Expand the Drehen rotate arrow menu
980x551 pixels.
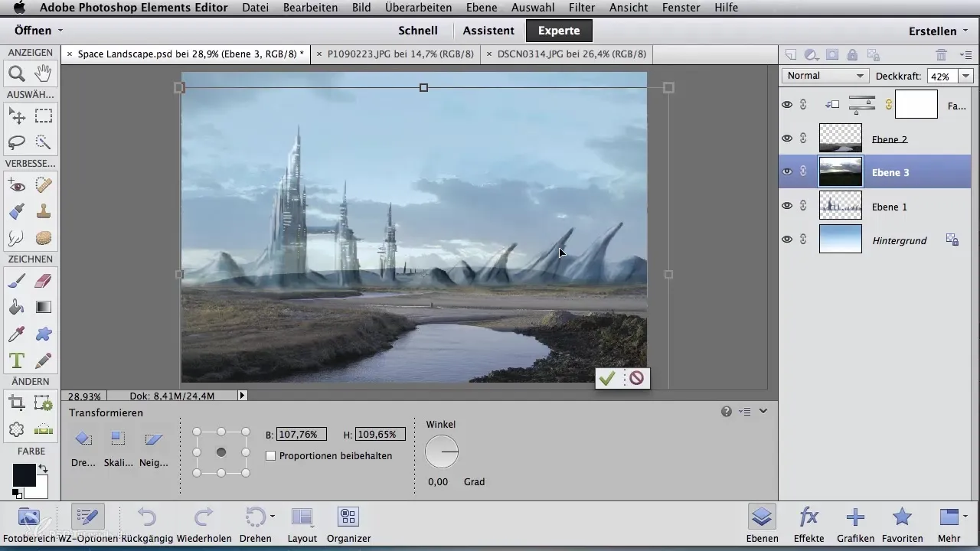coord(273,517)
